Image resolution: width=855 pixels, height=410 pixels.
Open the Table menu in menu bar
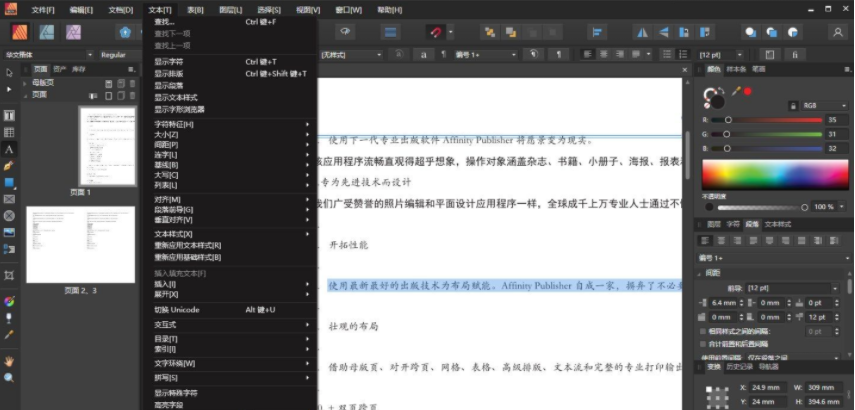pos(194,9)
